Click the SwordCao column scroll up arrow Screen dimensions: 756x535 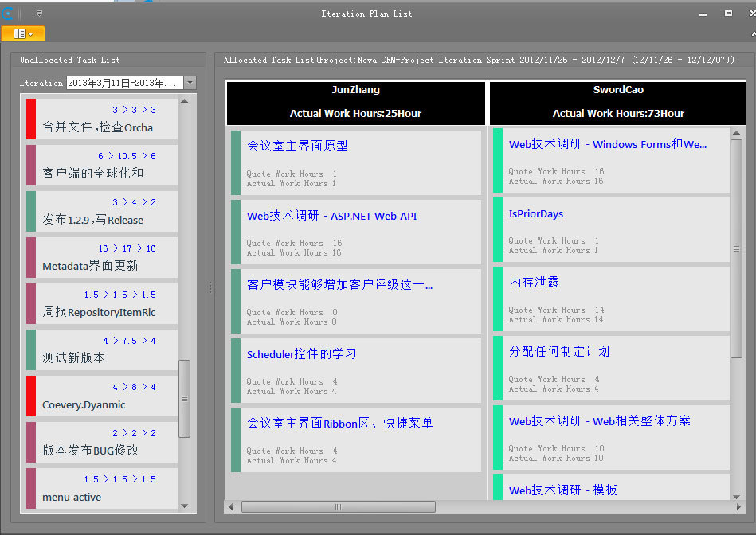(737, 133)
